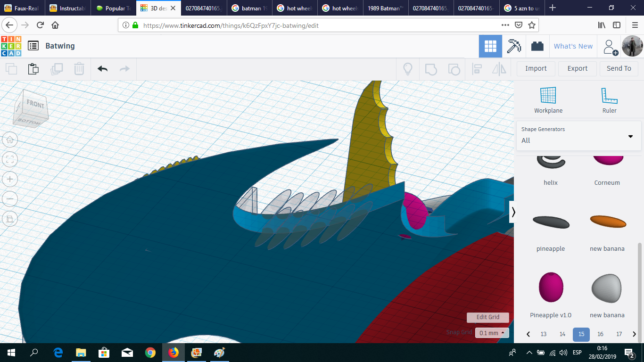This screenshot has height=362, width=644.
Task: Click the Send To button
Action: coord(619,68)
